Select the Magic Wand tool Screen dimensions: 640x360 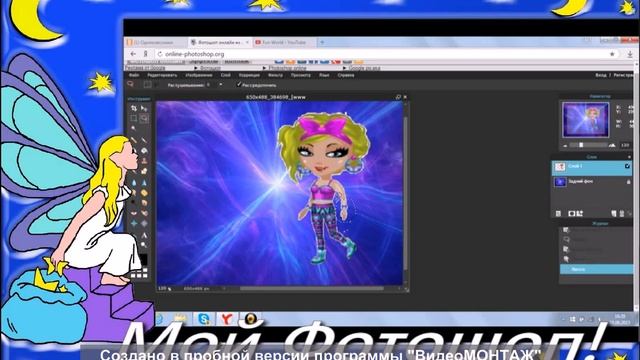(x=133, y=128)
